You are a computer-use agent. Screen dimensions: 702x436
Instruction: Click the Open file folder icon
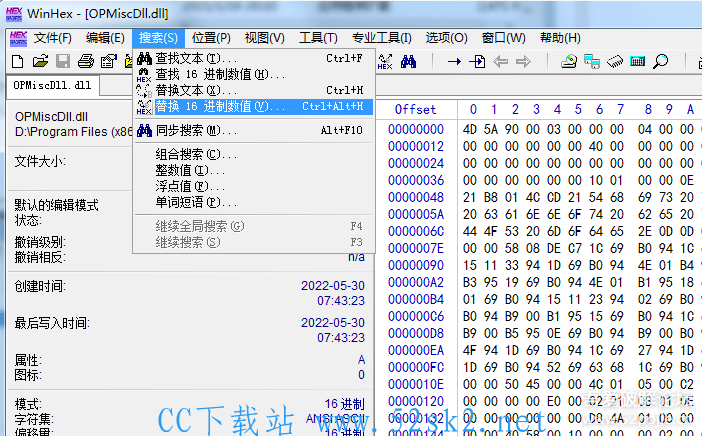[40, 61]
